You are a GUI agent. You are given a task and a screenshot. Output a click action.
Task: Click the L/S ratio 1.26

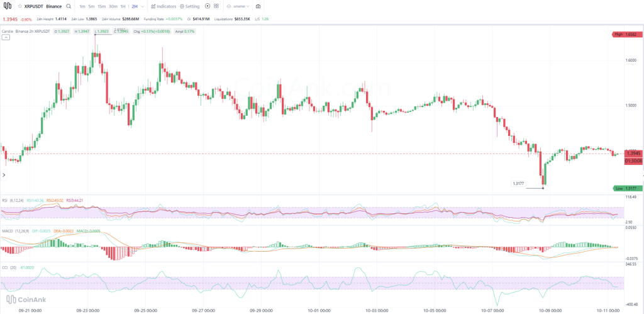[265, 20]
